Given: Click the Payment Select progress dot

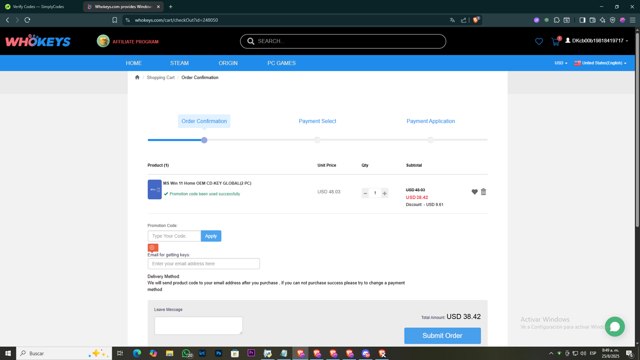Looking at the screenshot, I should click(317, 140).
